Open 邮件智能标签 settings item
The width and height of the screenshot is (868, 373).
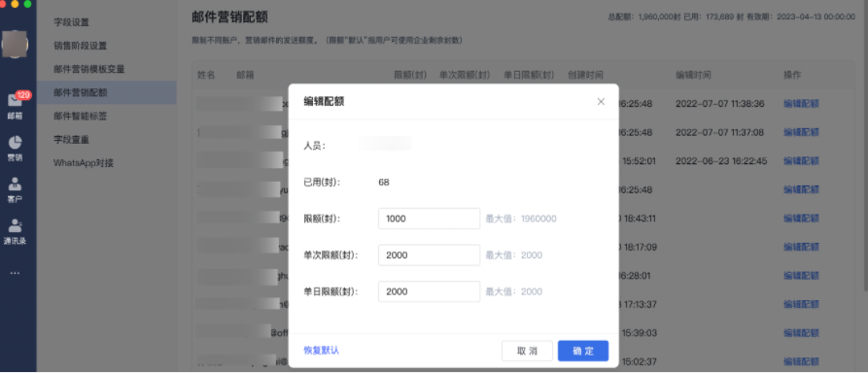81,117
